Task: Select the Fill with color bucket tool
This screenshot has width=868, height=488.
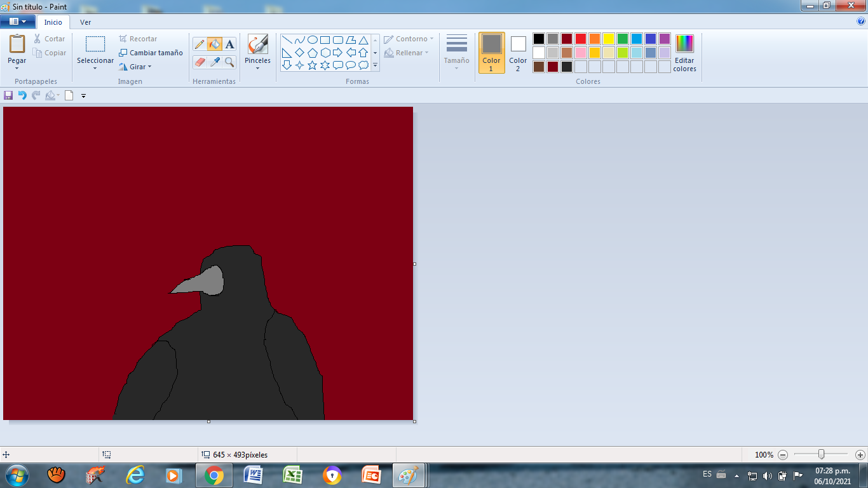Action: coord(215,44)
